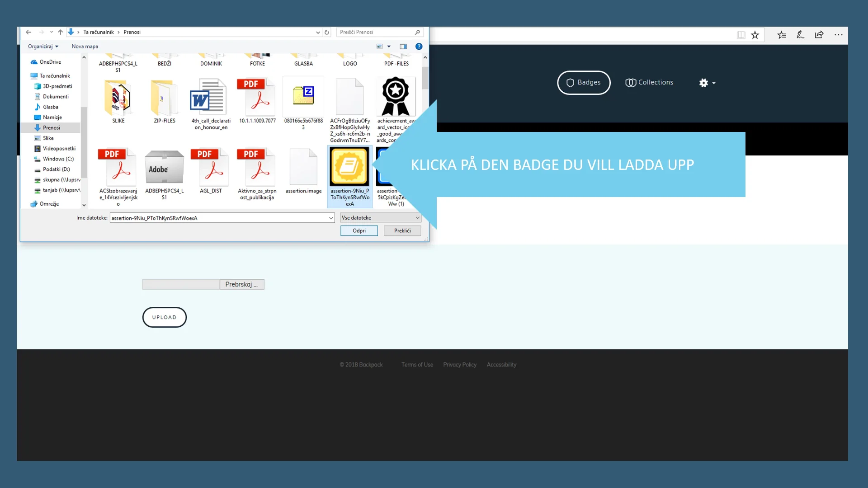Click the browser favorites star icon
Viewport: 868px width, 488px height.
[755, 35]
